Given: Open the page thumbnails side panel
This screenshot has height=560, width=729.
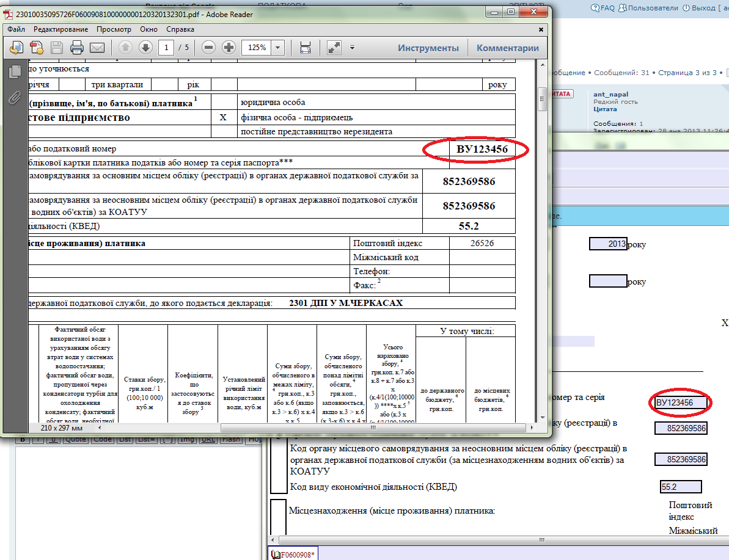Looking at the screenshot, I should [x=15, y=72].
